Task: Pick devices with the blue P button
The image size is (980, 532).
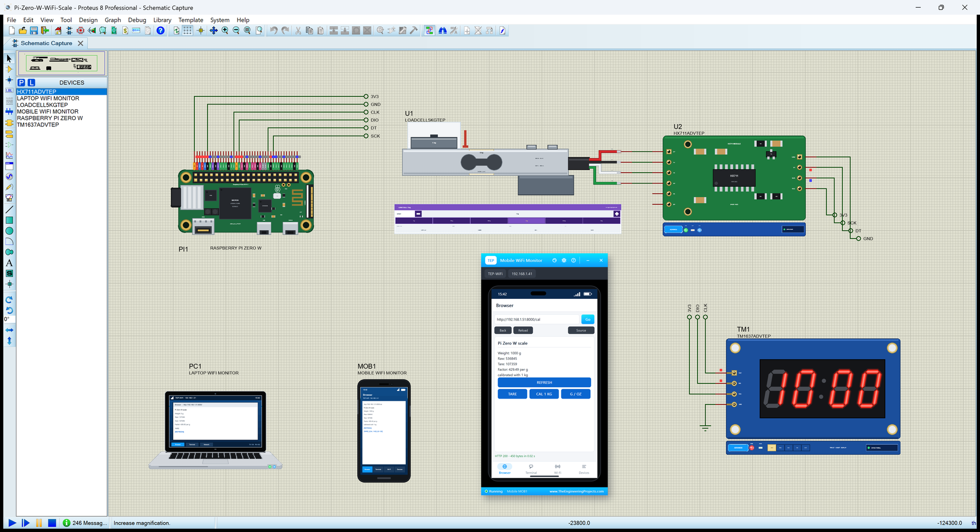Action: pos(22,83)
